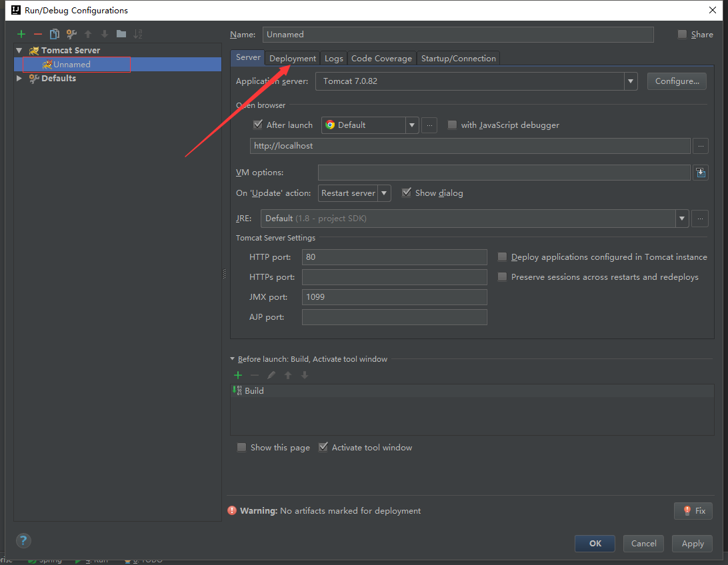Screen dimensions: 728x565
Task: Browse for JRE with ellipsis button
Action: pyautogui.click(x=700, y=219)
